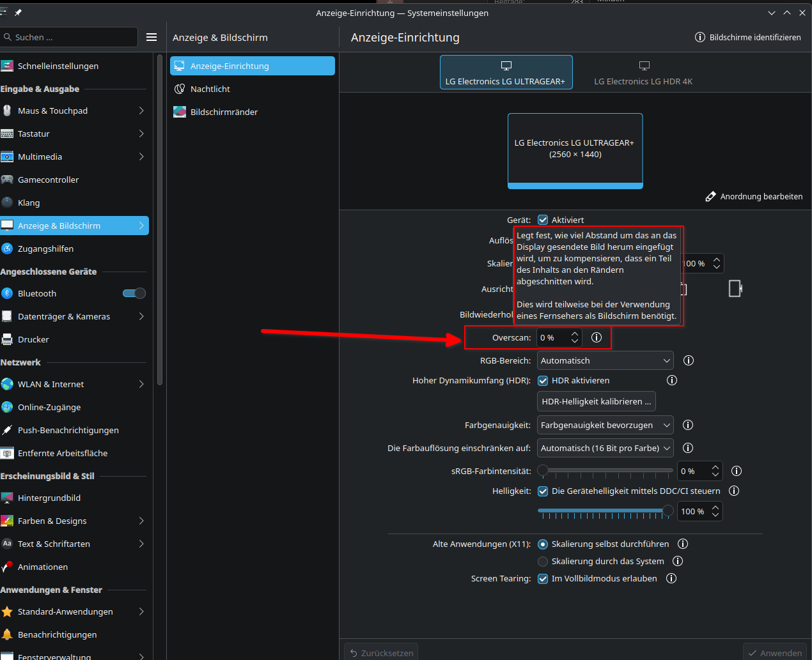The width and height of the screenshot is (812, 660).
Task: Click the Benachrichtigungen bell icon
Action: pyautogui.click(x=7, y=634)
